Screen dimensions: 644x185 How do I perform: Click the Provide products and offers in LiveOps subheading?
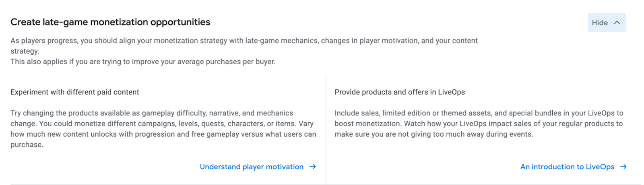pyautogui.click(x=400, y=92)
